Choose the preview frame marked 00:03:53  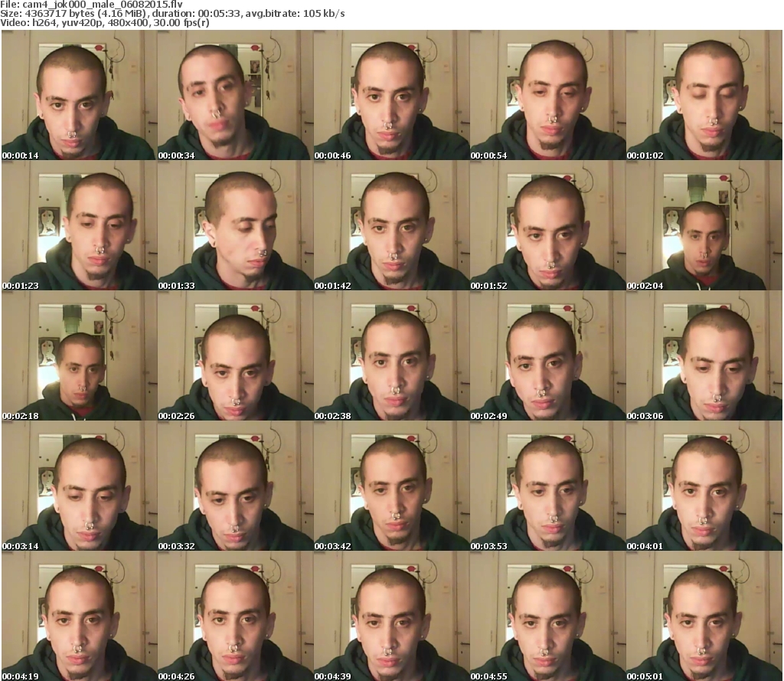pos(547,486)
